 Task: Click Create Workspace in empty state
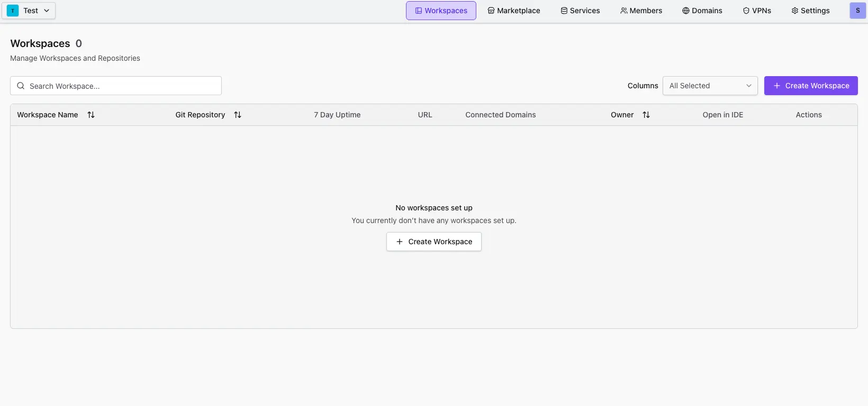click(433, 242)
